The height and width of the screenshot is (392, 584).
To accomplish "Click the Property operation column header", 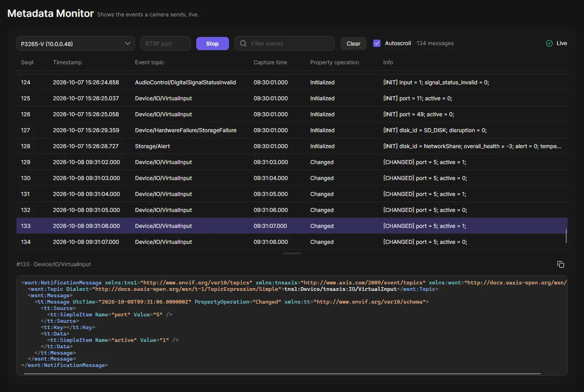I will [334, 62].
